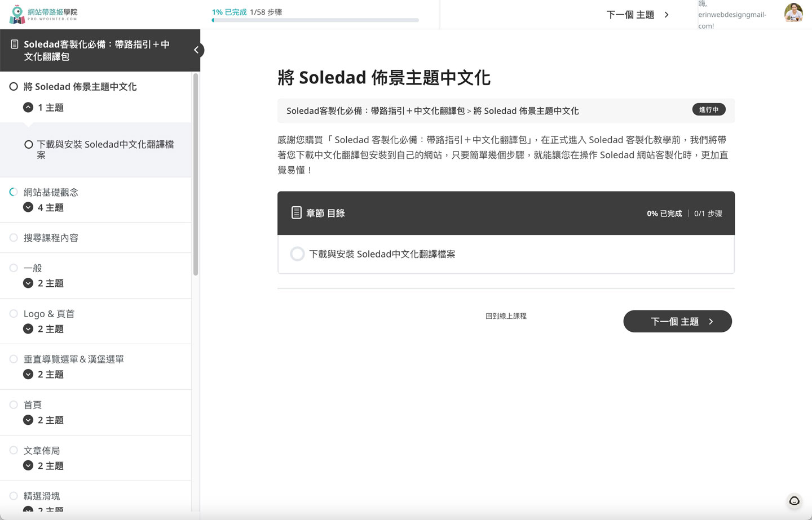Screen dimensions: 812x520
Task: Click status circle beside 垂直導覽選單＆漢堡選單
Action: (x=14, y=359)
